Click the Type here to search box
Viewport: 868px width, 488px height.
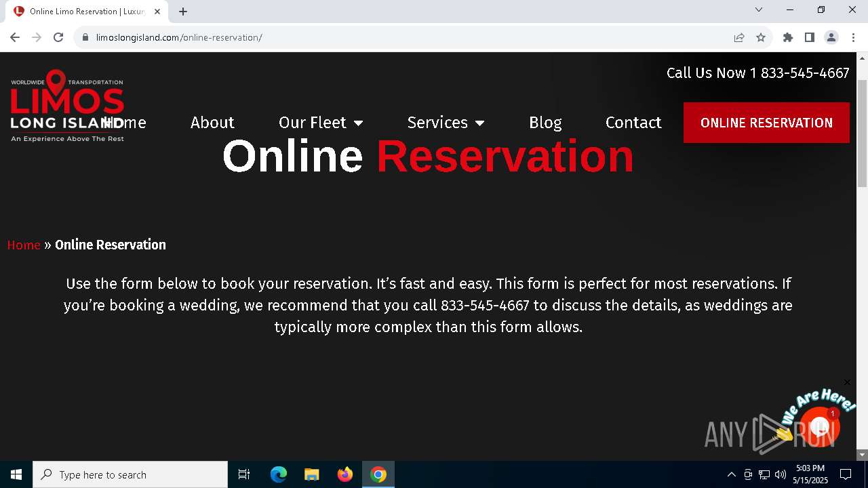[130, 474]
